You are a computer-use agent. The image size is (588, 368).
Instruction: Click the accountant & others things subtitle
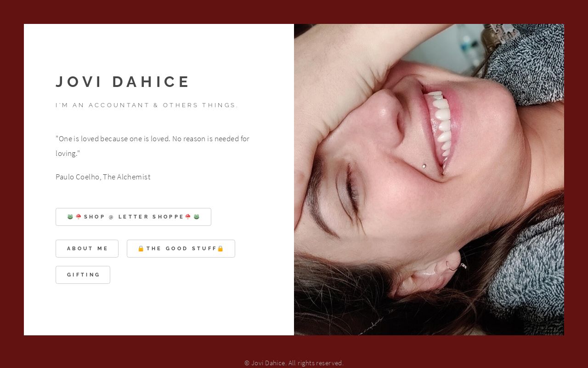[147, 105]
